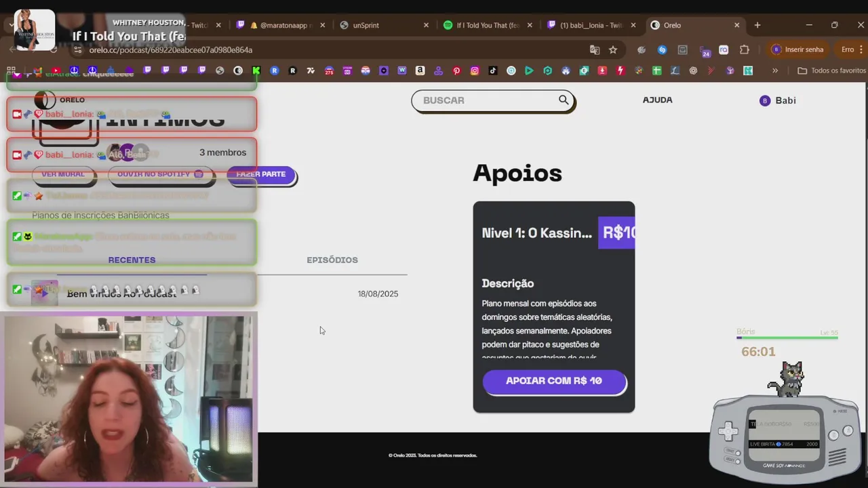Click the address bar URL orelo.cc/podcast
Image resolution: width=868 pixels, height=488 pixels.
171,50
